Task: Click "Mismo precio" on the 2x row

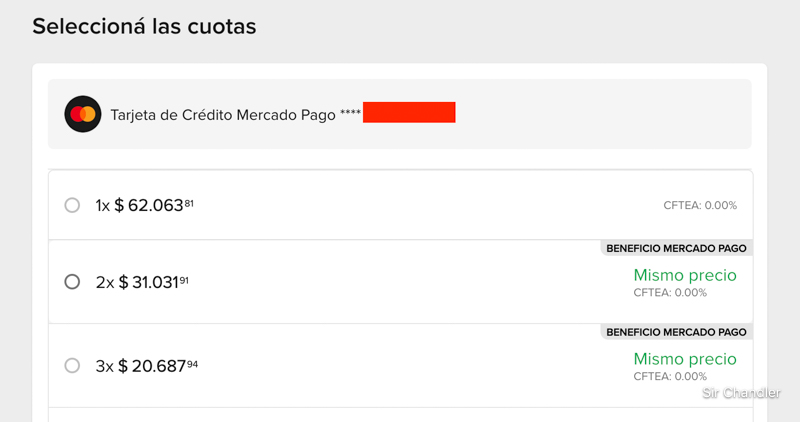Action: 685,275
